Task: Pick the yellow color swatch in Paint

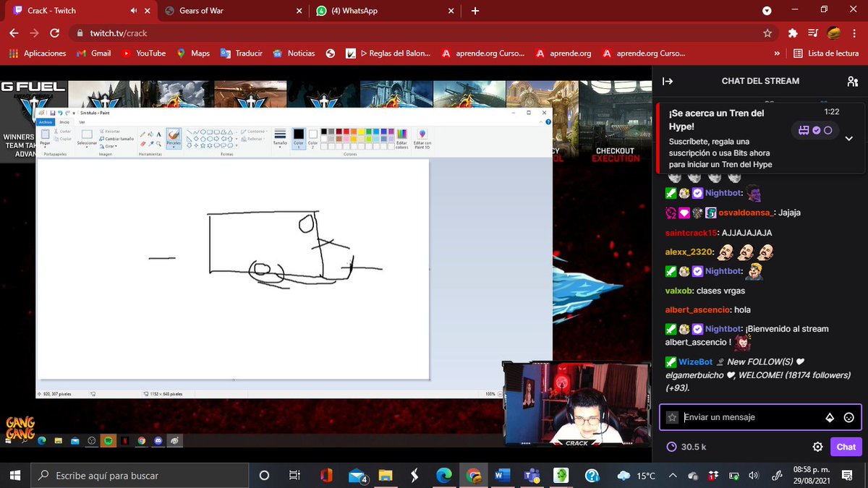Action: tap(361, 132)
